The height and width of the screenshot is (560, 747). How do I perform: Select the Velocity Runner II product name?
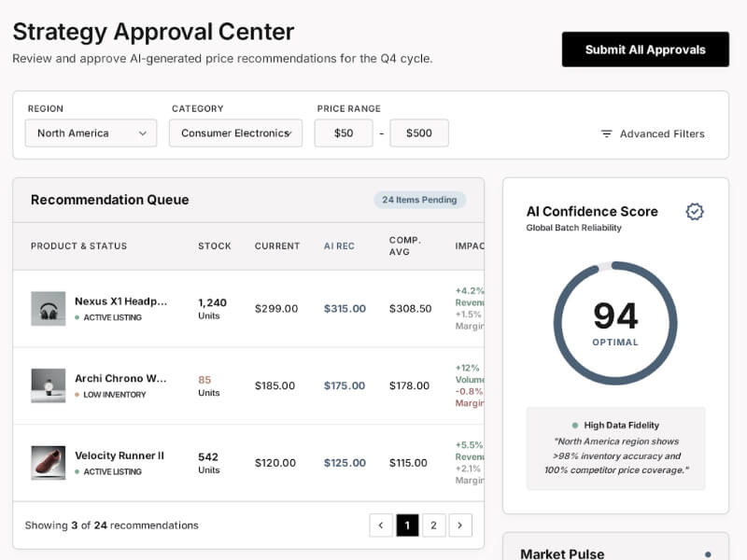[120, 455]
